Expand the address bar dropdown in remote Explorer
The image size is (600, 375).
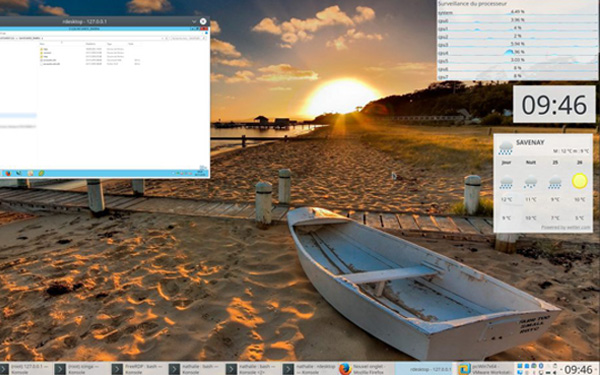point(163,38)
